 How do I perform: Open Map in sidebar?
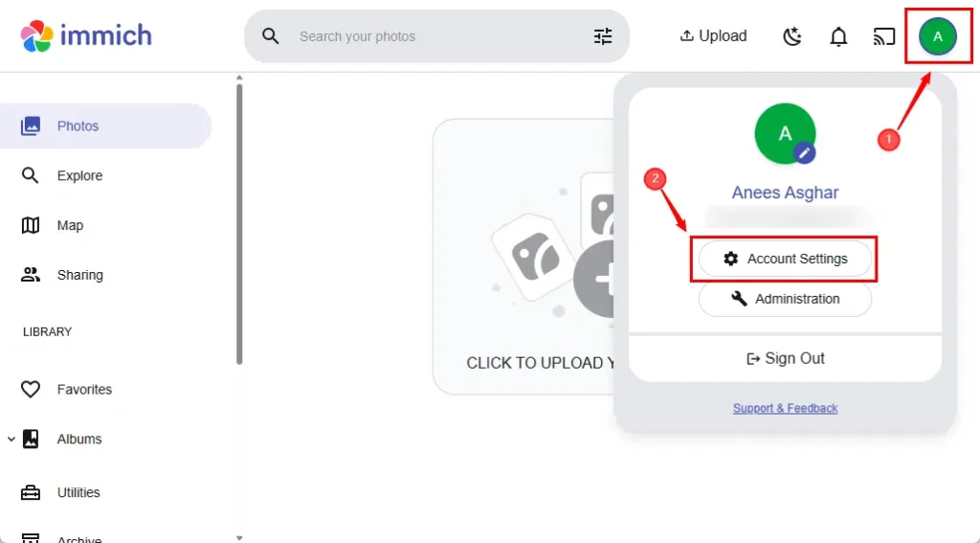tap(69, 225)
